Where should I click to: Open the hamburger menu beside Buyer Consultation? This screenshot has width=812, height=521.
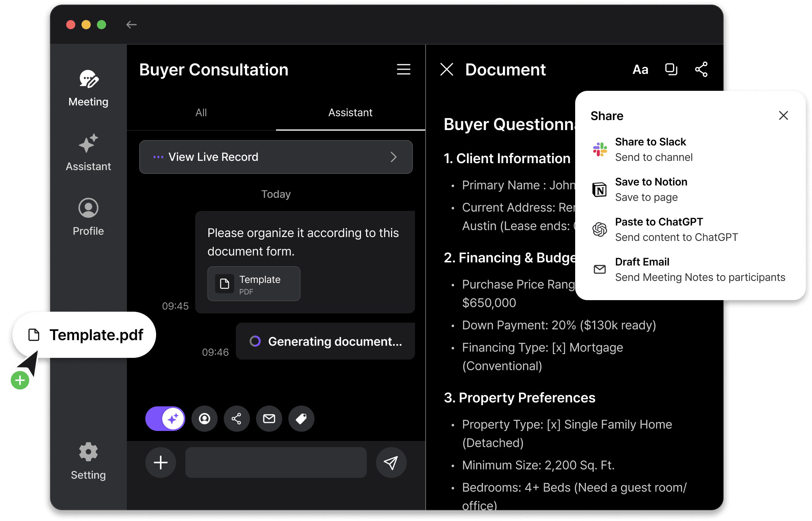[403, 70]
